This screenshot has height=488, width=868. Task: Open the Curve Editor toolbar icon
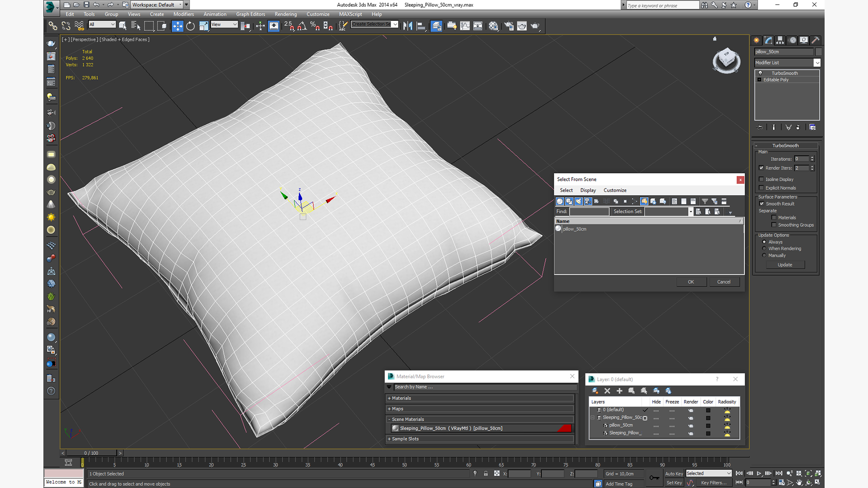(465, 26)
